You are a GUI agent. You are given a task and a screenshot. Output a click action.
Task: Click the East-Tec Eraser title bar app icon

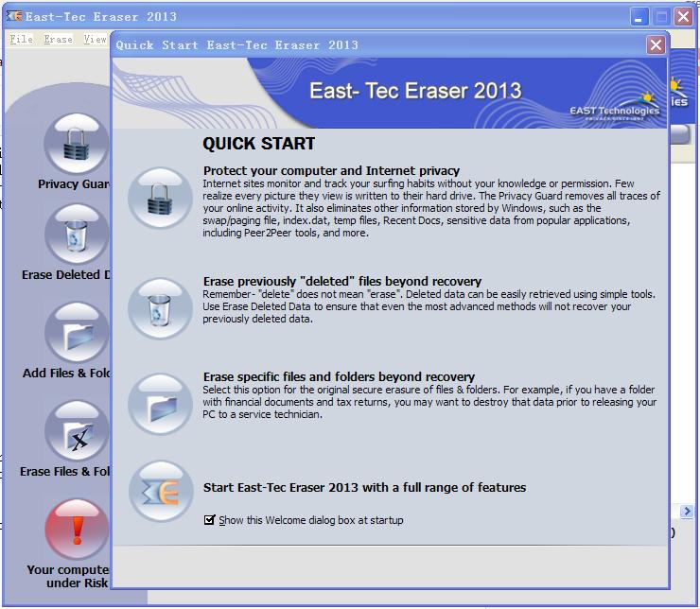(14, 16)
